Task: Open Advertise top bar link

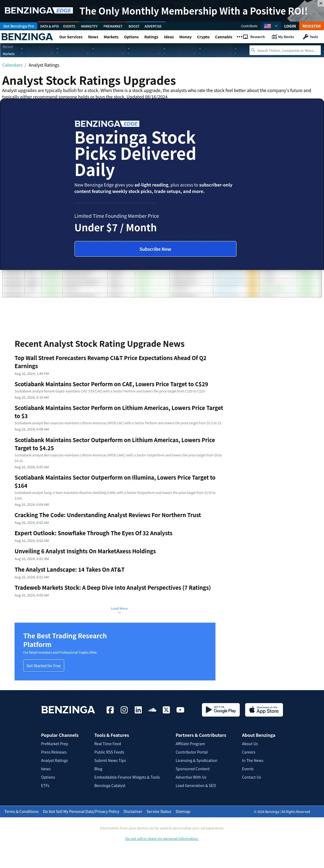Action: [153, 26]
